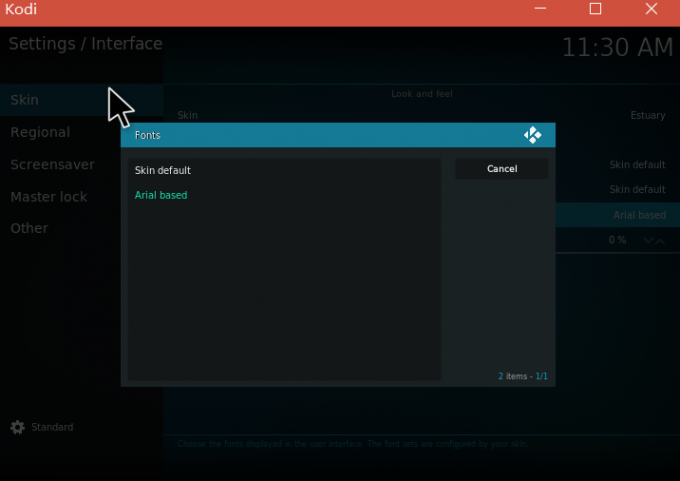
Task: Cancel the Fonts dialog
Action: tap(501, 169)
